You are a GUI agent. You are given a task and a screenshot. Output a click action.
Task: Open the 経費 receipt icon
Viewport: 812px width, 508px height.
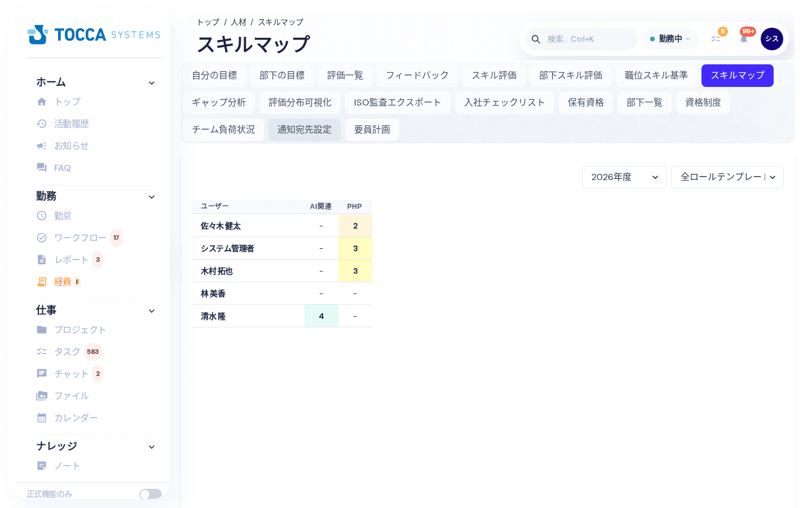(x=42, y=282)
